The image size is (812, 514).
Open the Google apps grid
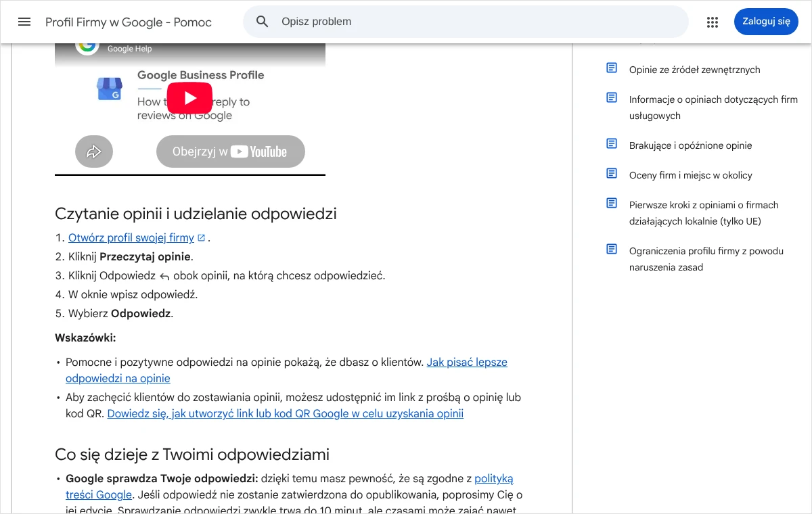click(x=713, y=22)
